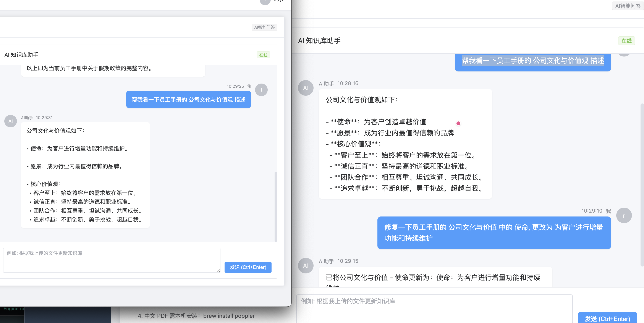Click the 在线 status badge in the left window
644x323 pixels.
[263, 55]
